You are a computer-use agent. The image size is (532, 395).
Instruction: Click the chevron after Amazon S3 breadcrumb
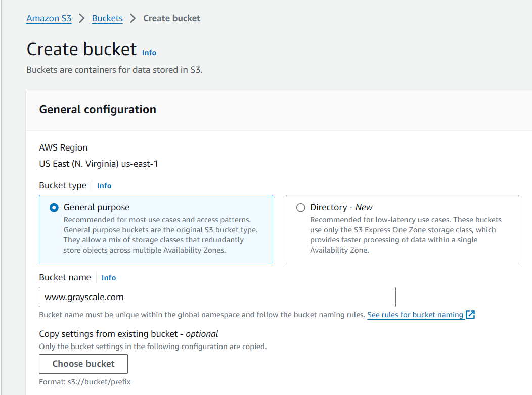coord(82,18)
